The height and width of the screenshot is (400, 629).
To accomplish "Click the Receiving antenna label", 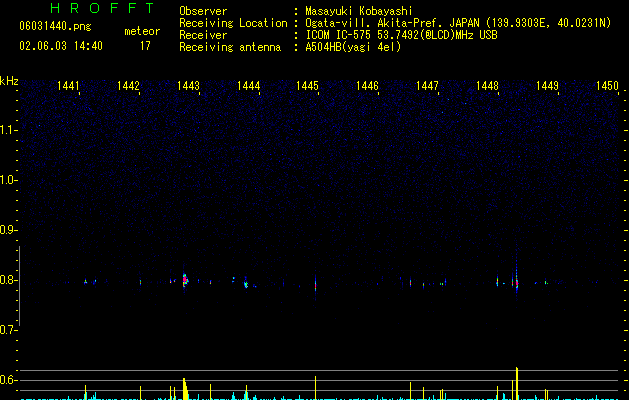I will click(x=230, y=47).
